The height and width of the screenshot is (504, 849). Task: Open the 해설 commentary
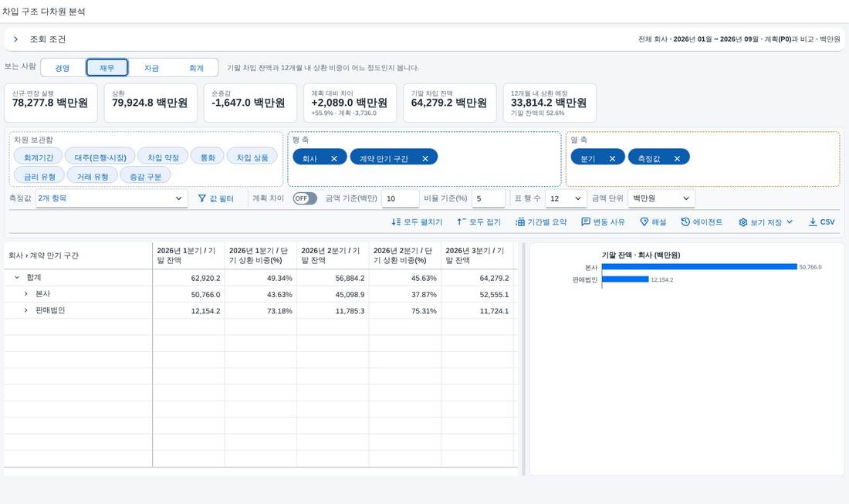pos(652,222)
